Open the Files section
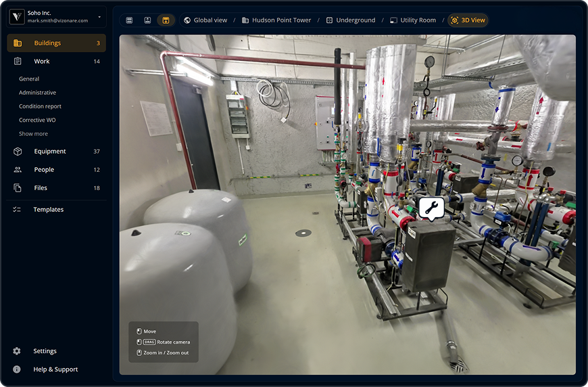This screenshot has width=588, height=387. pos(56,187)
